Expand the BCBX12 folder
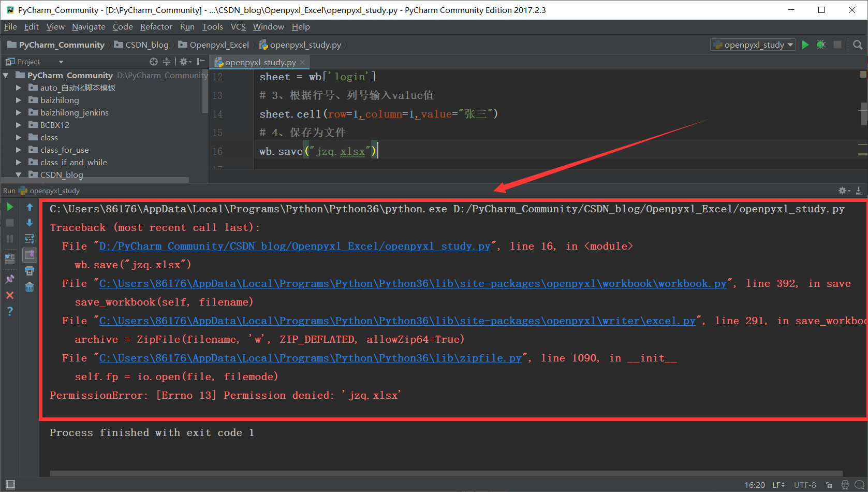This screenshot has height=492, width=868. click(x=19, y=125)
